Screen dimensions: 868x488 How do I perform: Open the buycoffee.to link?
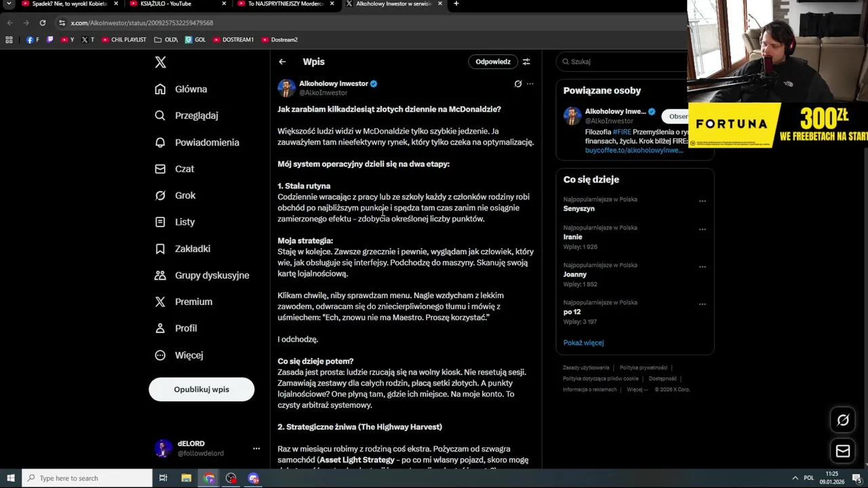634,150
